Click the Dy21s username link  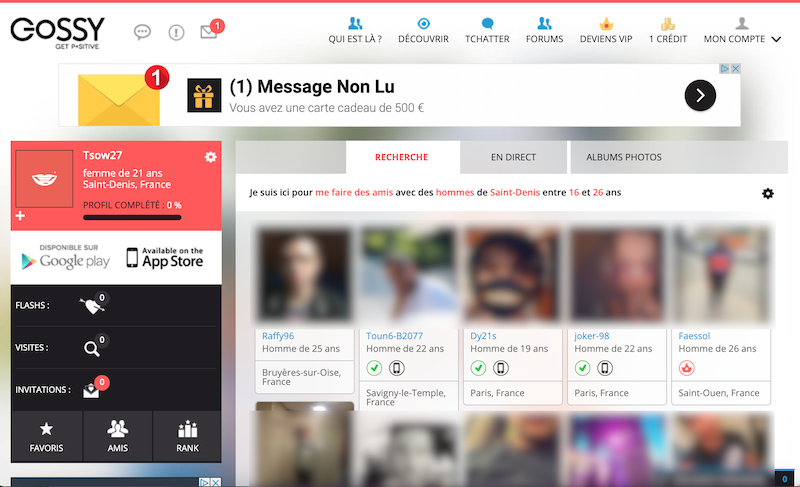(x=483, y=336)
